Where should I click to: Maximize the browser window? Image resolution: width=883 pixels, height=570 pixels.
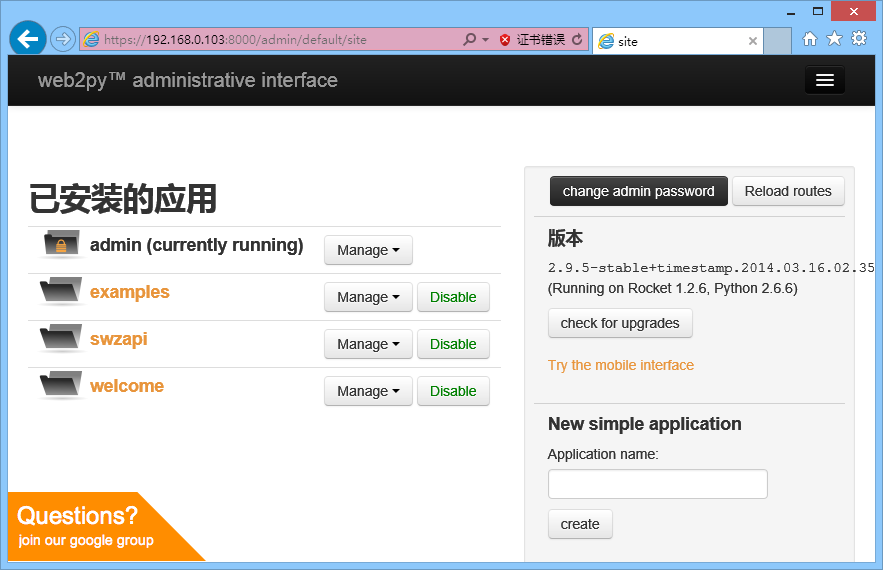tap(818, 11)
